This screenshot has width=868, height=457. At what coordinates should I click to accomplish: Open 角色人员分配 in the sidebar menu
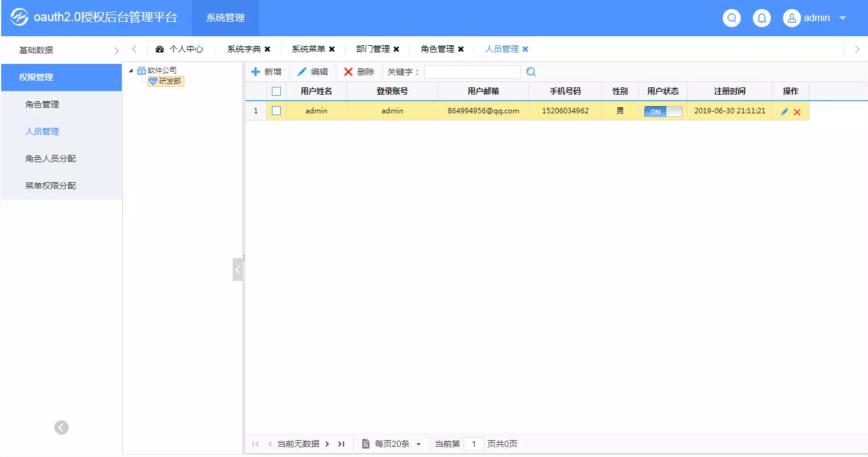pyautogui.click(x=51, y=159)
